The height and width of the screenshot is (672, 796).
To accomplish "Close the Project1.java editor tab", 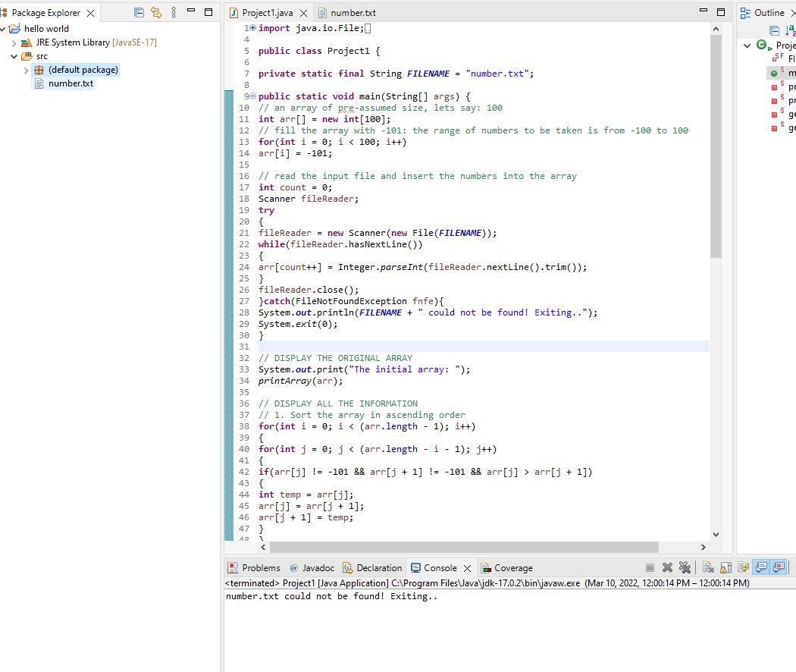I will pos(304,13).
